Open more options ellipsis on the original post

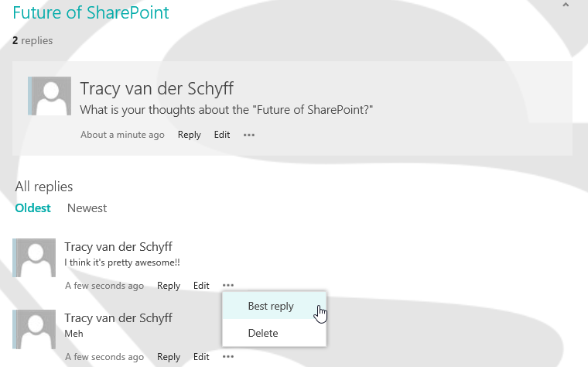click(x=249, y=135)
